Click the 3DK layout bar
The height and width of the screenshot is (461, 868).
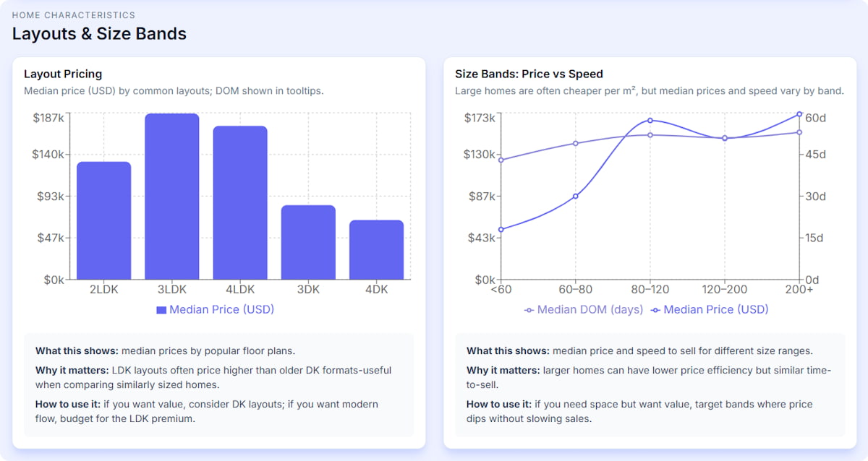(x=308, y=242)
